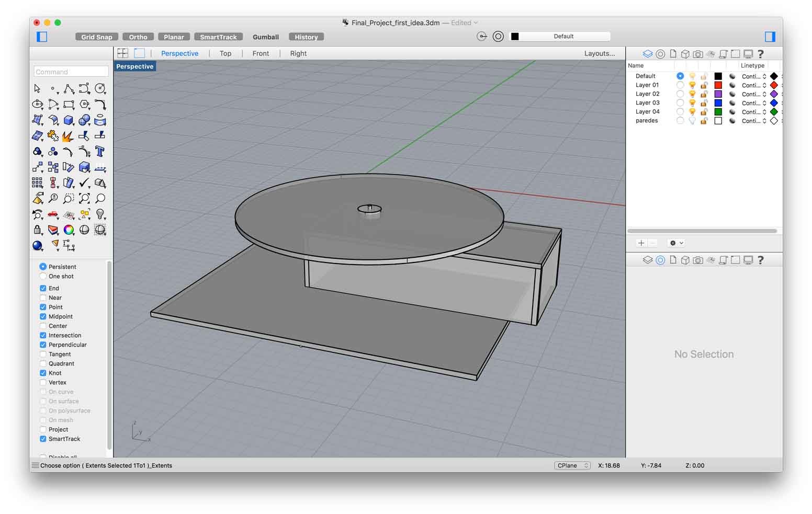Select the Rectangle tool

point(69,104)
